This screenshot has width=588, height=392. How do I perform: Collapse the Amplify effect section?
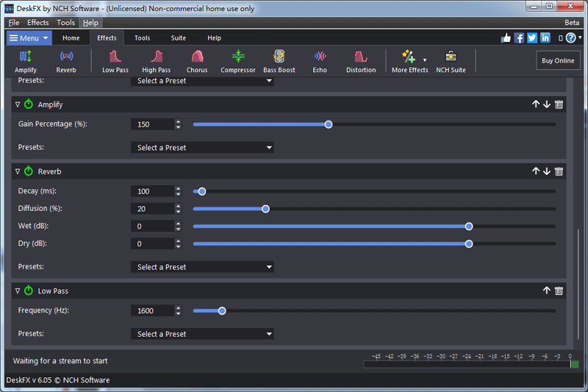click(17, 104)
